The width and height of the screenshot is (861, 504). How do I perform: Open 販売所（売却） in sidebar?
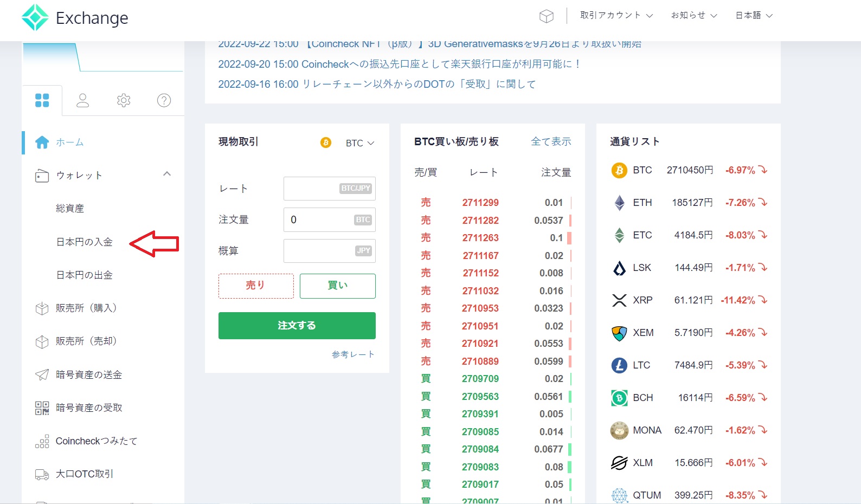pyautogui.click(x=87, y=341)
